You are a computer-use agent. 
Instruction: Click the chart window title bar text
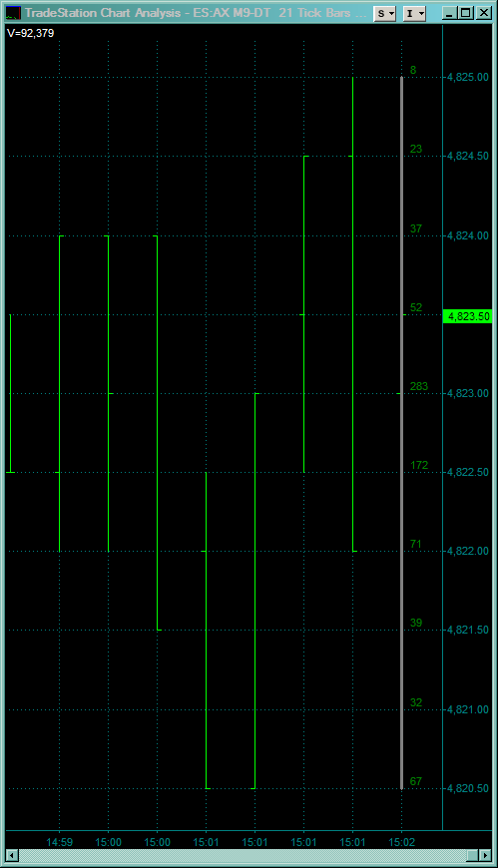pos(196,13)
